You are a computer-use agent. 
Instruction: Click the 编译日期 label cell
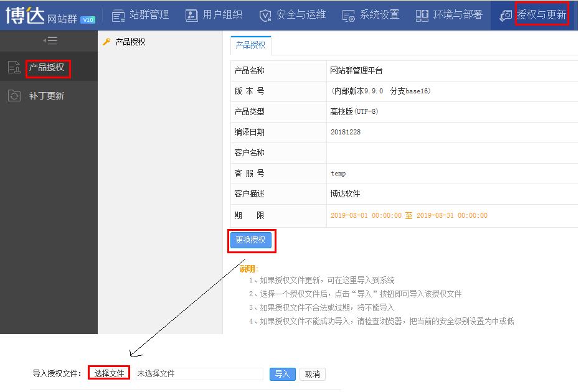(278, 132)
